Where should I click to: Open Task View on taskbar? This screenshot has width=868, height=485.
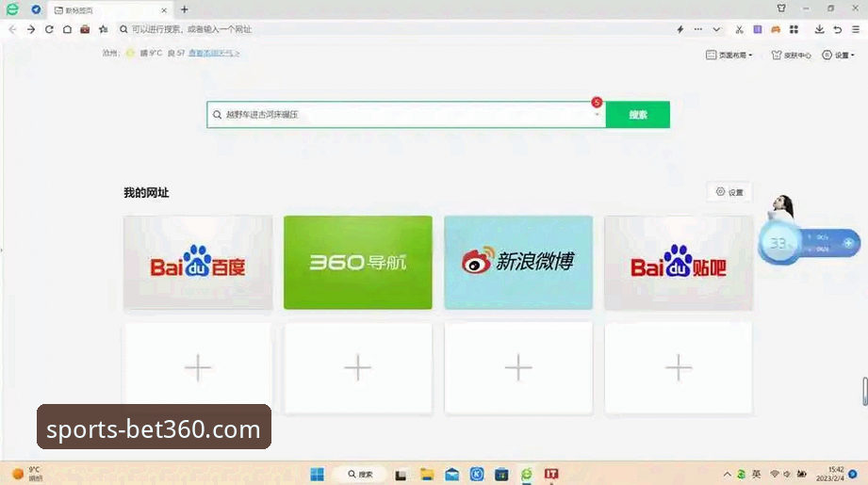click(x=401, y=474)
